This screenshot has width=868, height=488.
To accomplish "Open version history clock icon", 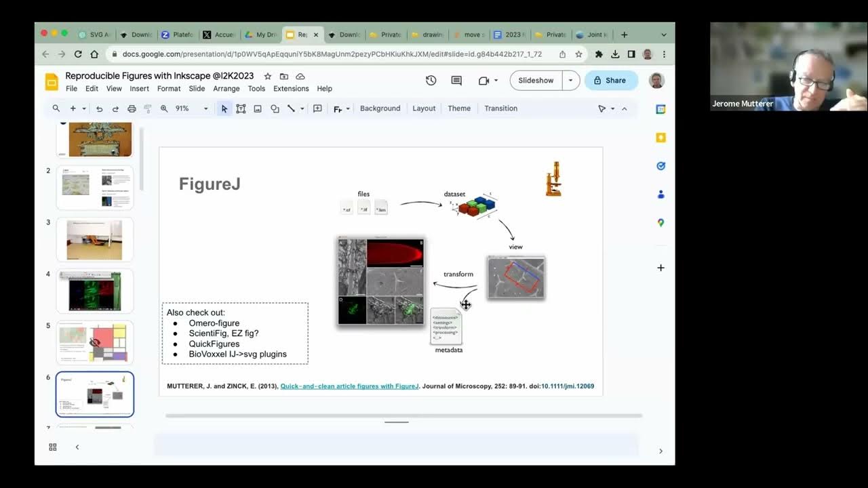I will click(431, 81).
